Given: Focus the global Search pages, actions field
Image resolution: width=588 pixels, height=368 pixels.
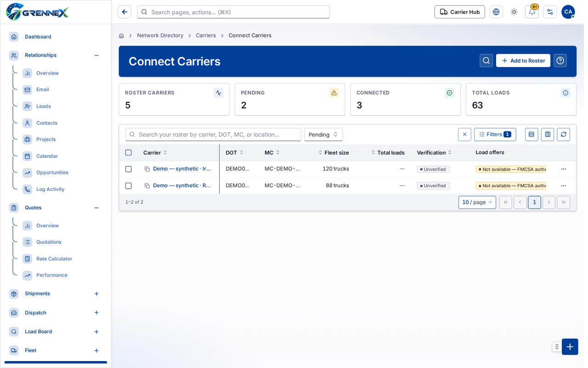Looking at the screenshot, I should coord(234,12).
